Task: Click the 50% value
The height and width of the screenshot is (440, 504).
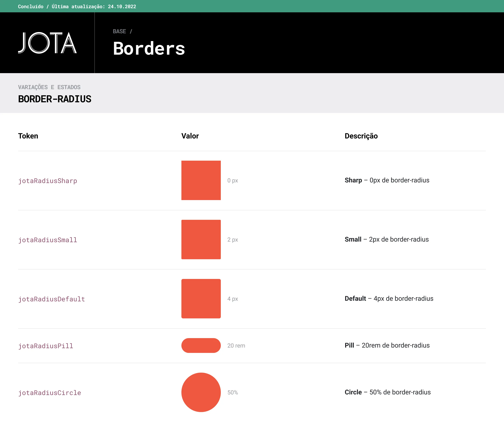Action: (233, 392)
